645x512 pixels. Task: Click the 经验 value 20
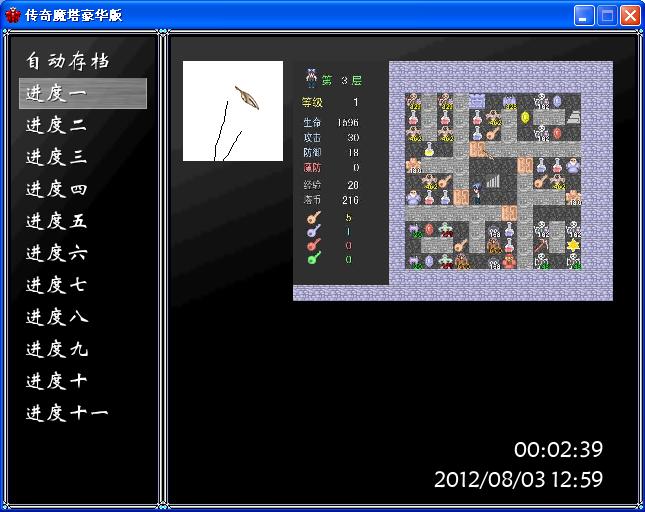pos(353,185)
